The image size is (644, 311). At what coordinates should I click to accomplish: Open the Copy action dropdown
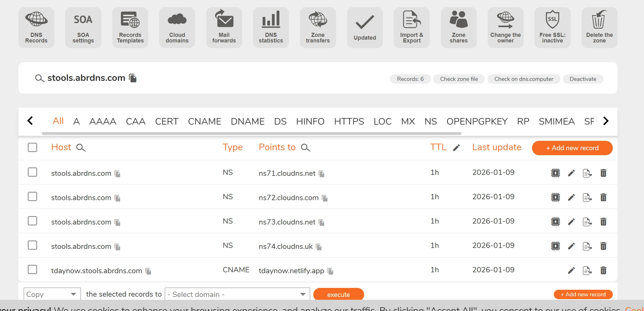pyautogui.click(x=52, y=294)
